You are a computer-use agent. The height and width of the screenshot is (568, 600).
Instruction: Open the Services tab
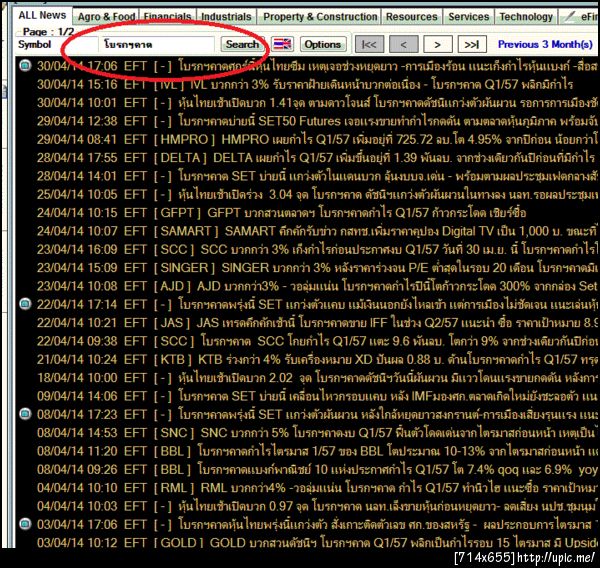pyautogui.click(x=469, y=17)
